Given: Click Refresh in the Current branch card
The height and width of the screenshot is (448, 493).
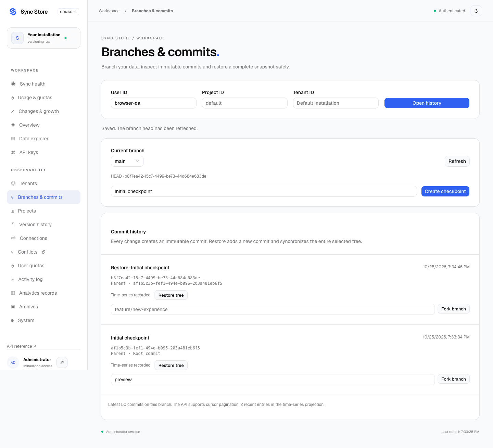Looking at the screenshot, I should (457, 161).
